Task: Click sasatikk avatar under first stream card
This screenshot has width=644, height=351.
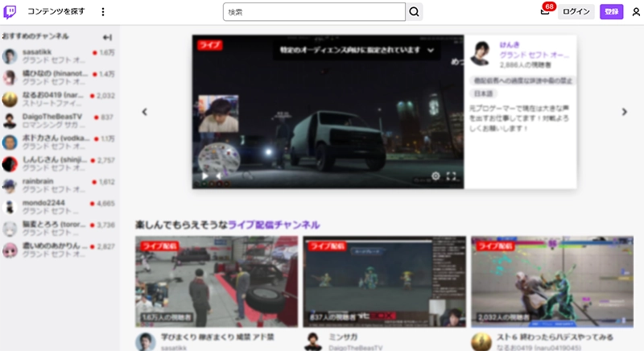Action: tap(146, 342)
